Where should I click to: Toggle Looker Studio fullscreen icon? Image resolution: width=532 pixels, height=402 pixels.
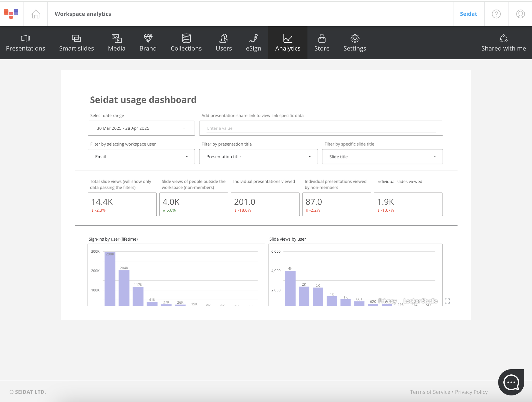coord(447,301)
